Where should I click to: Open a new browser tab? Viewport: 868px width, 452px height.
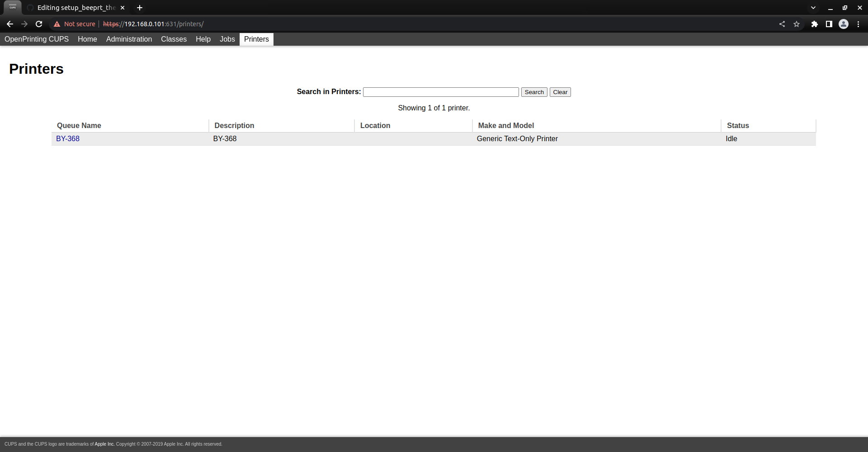139,8
